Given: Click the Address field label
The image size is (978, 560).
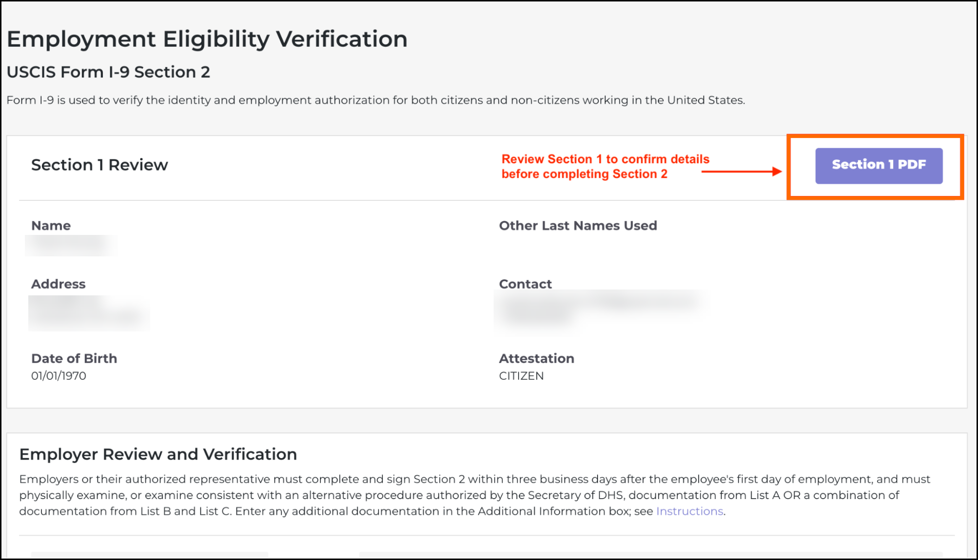Looking at the screenshot, I should 58,284.
